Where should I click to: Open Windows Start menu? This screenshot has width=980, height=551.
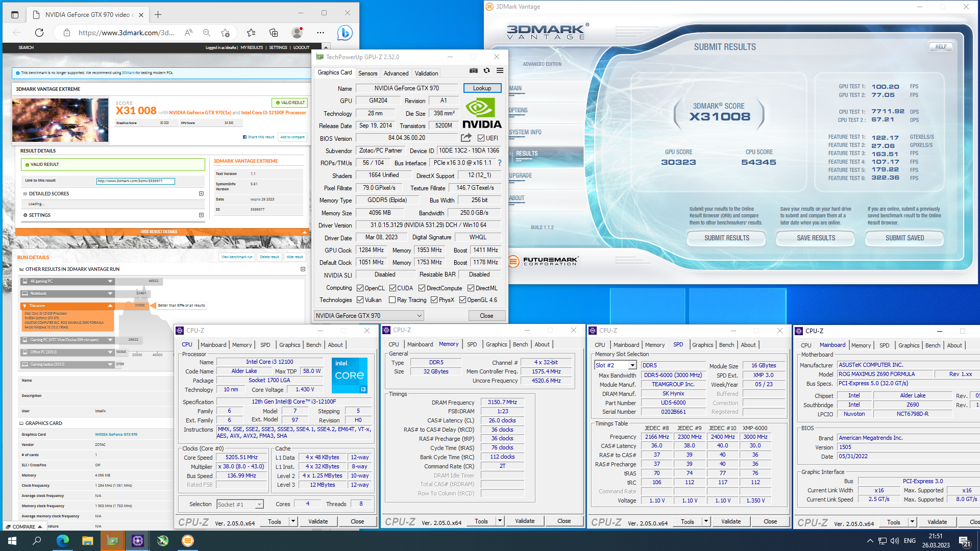pyautogui.click(x=12, y=541)
